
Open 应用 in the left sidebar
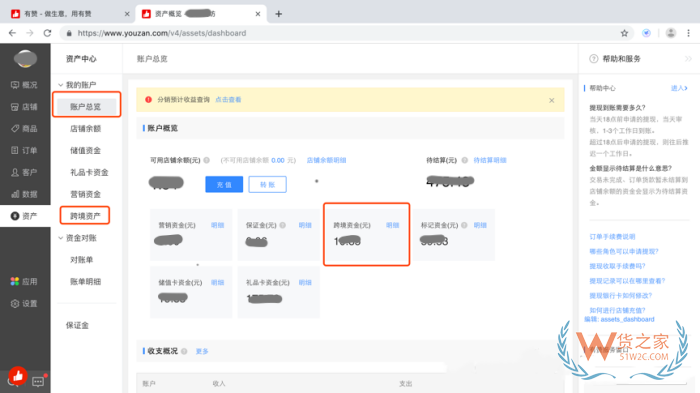tap(25, 282)
